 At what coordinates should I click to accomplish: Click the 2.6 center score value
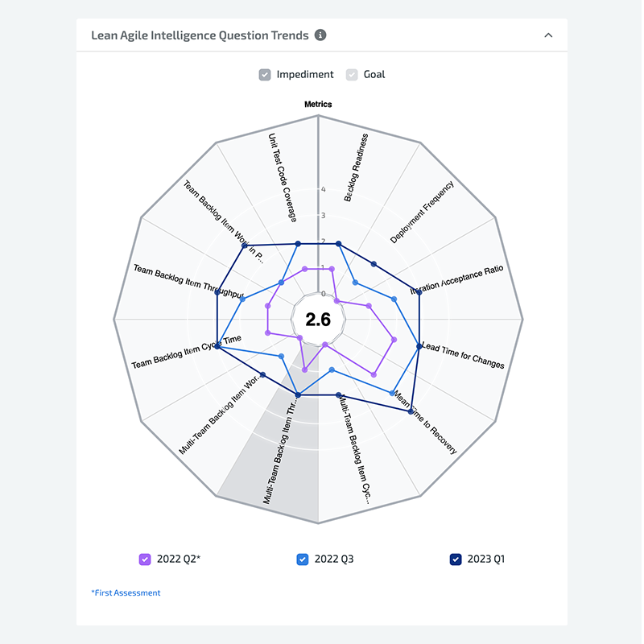pos(318,320)
